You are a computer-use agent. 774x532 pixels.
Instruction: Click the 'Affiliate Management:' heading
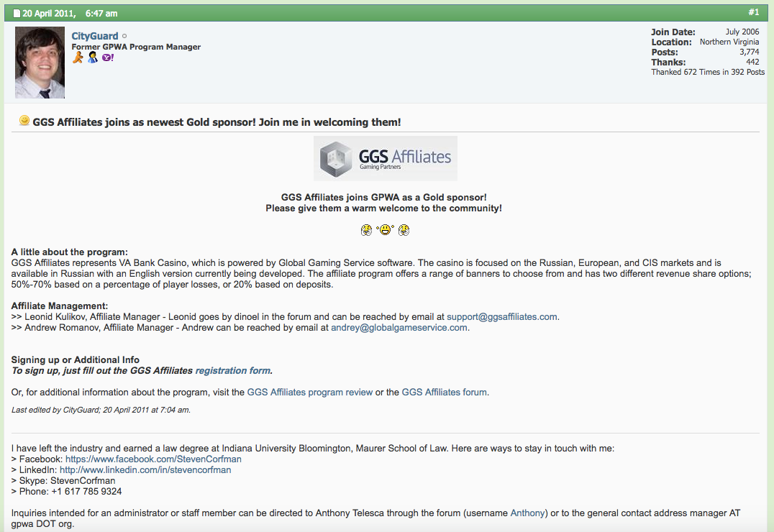tap(60, 306)
